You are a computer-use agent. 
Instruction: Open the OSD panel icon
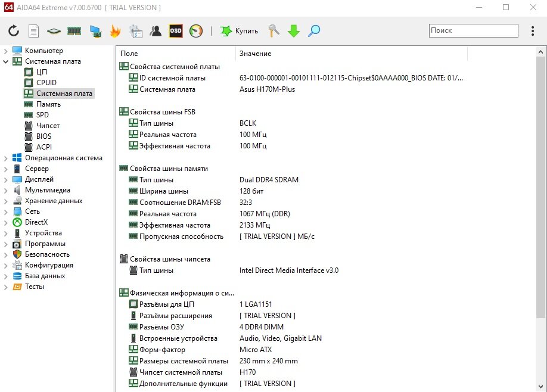175,31
